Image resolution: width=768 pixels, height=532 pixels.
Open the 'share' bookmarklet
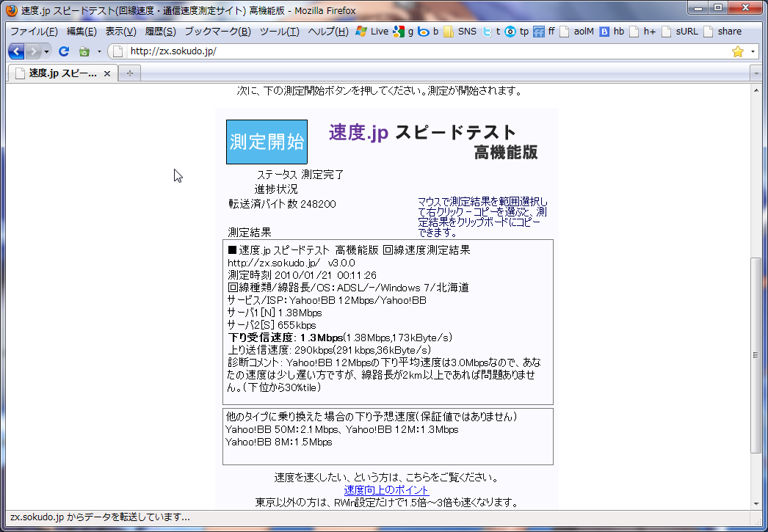click(x=723, y=32)
